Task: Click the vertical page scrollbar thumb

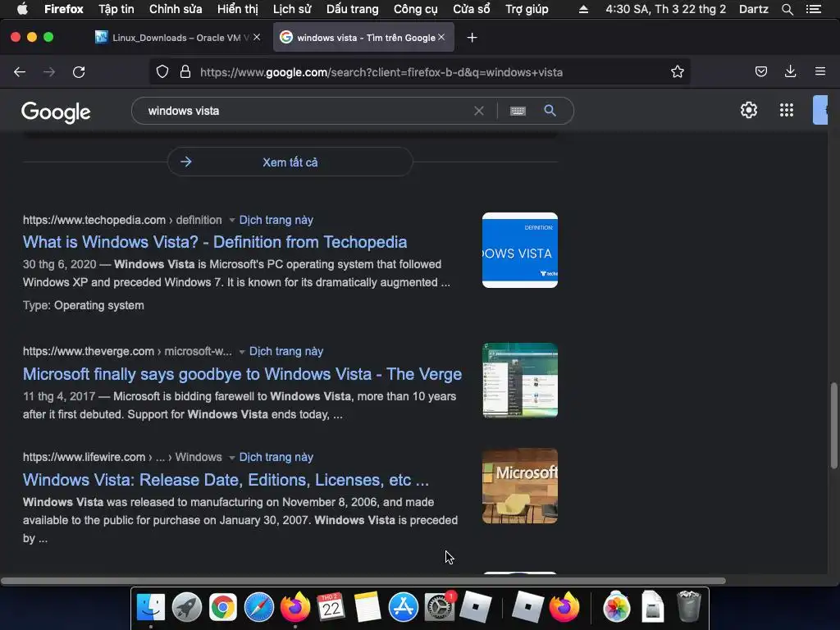Action: (833, 426)
